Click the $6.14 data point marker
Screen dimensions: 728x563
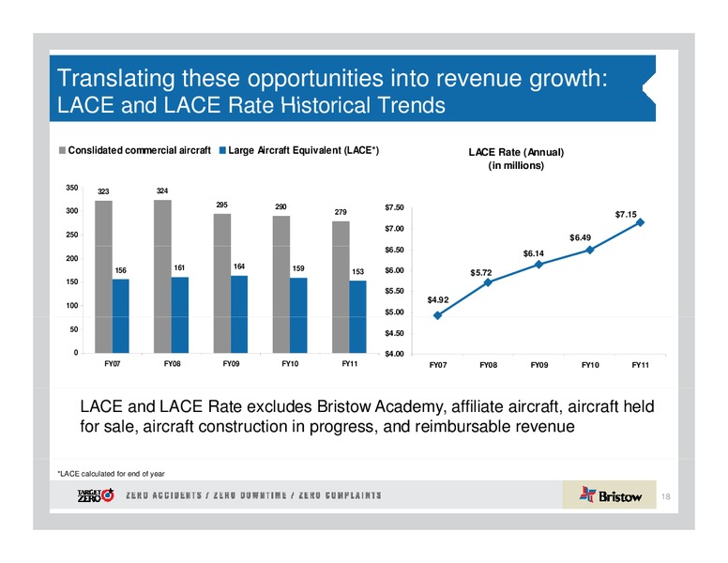click(538, 265)
